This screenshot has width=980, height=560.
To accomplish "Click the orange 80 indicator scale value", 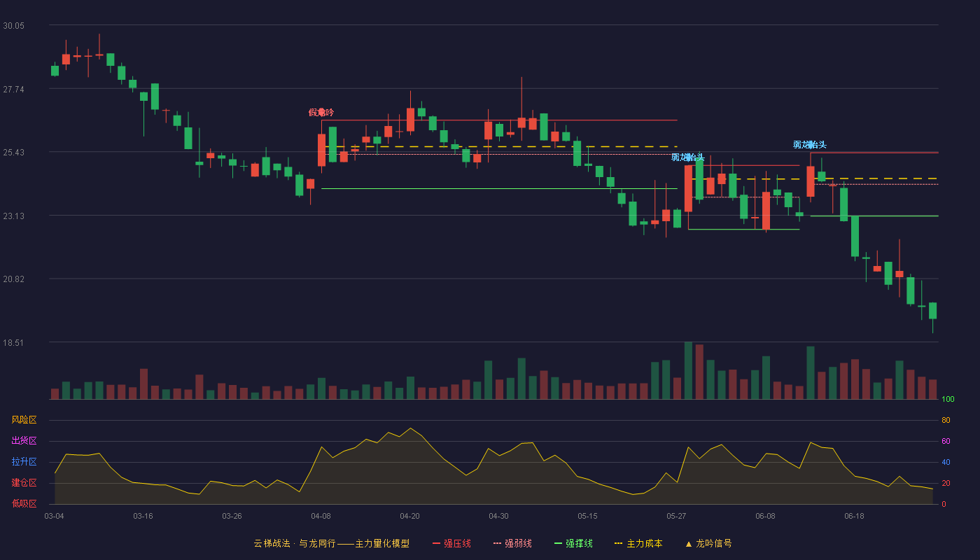I will [946, 420].
